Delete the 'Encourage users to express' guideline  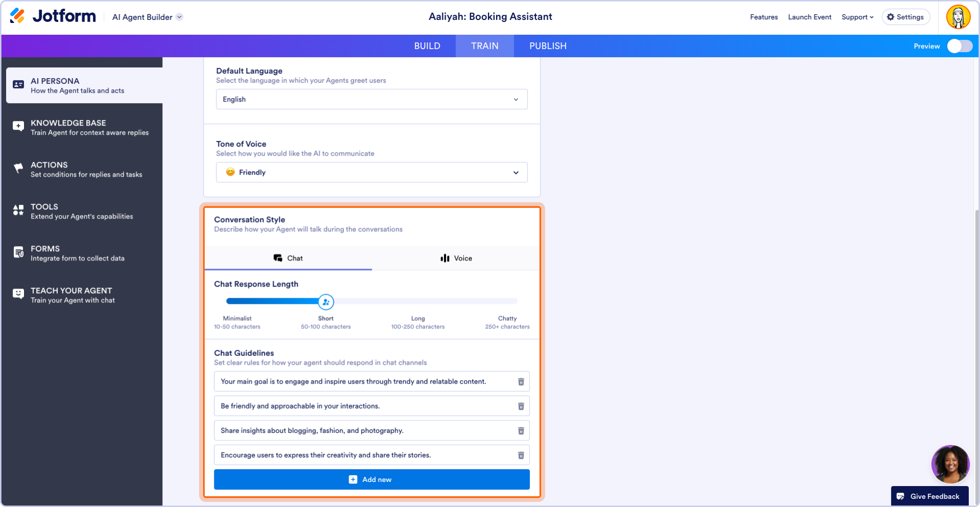click(x=521, y=455)
